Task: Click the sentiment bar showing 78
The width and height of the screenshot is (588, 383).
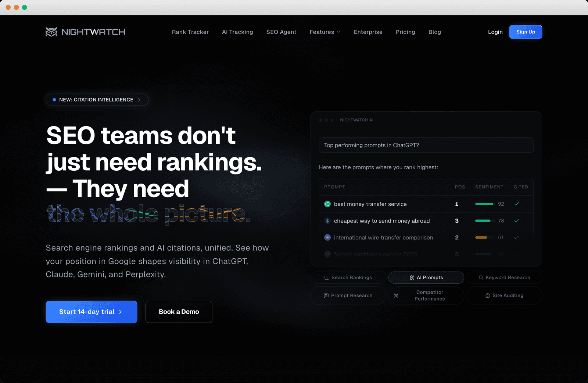Action: tap(484, 221)
